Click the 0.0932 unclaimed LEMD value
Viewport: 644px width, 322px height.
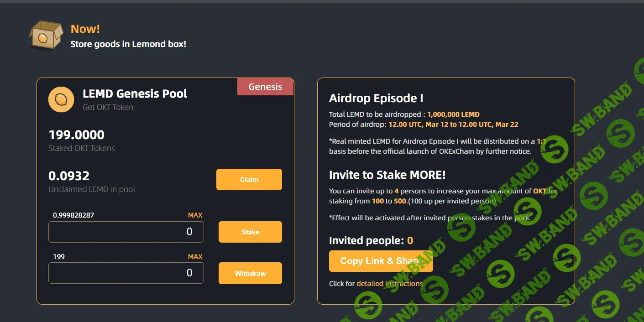coord(69,176)
